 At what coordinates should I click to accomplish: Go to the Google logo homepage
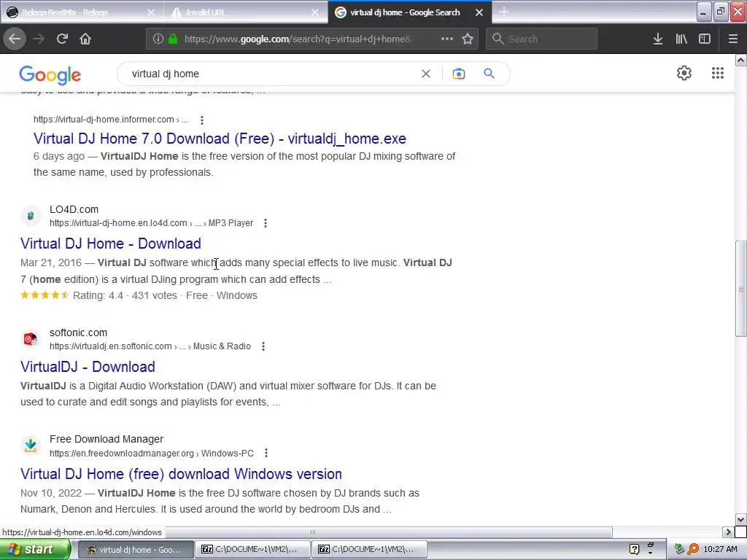50,75
